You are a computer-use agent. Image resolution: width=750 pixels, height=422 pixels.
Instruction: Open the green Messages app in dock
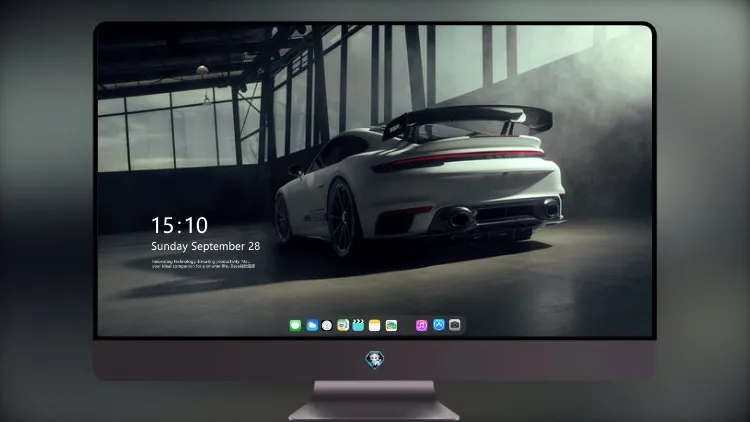click(295, 325)
